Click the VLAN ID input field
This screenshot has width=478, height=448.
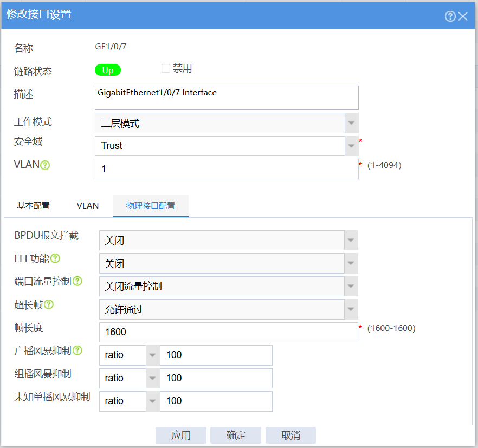pos(227,169)
